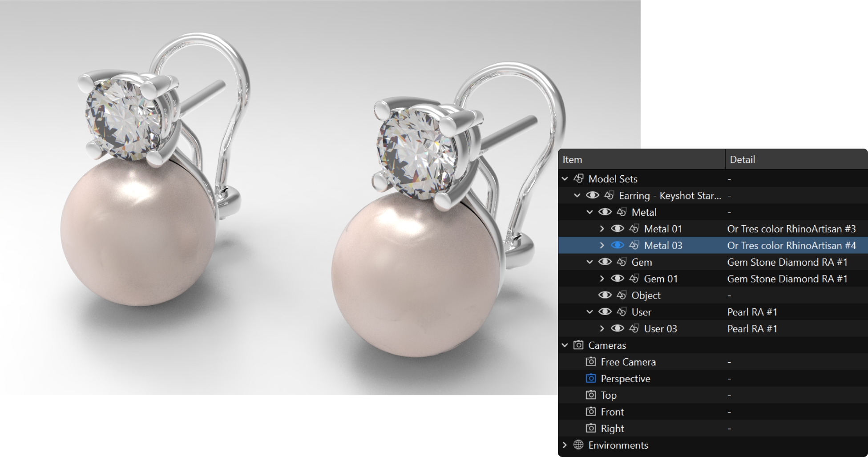868x457 pixels.
Task: Hide the Metal 01 part
Action: [617, 229]
